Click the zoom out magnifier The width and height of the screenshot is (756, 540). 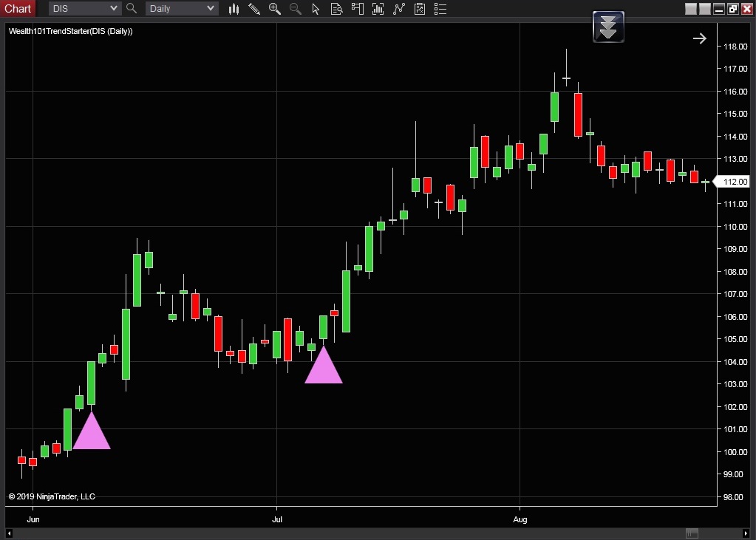[x=296, y=9]
